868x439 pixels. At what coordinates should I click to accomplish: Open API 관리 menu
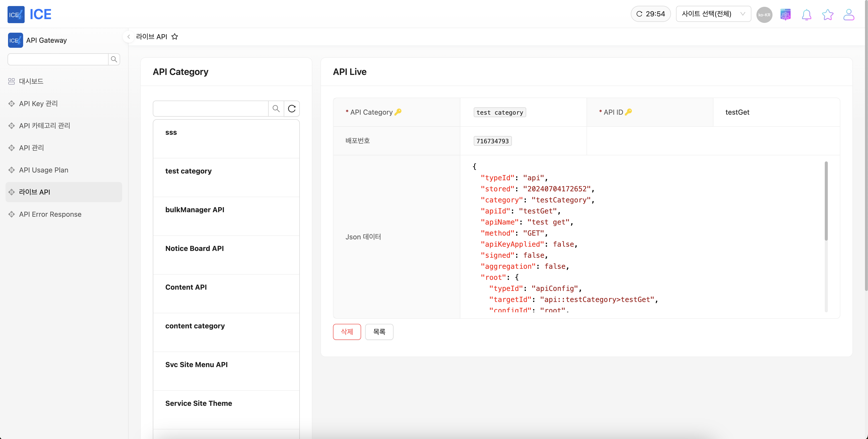point(64,148)
